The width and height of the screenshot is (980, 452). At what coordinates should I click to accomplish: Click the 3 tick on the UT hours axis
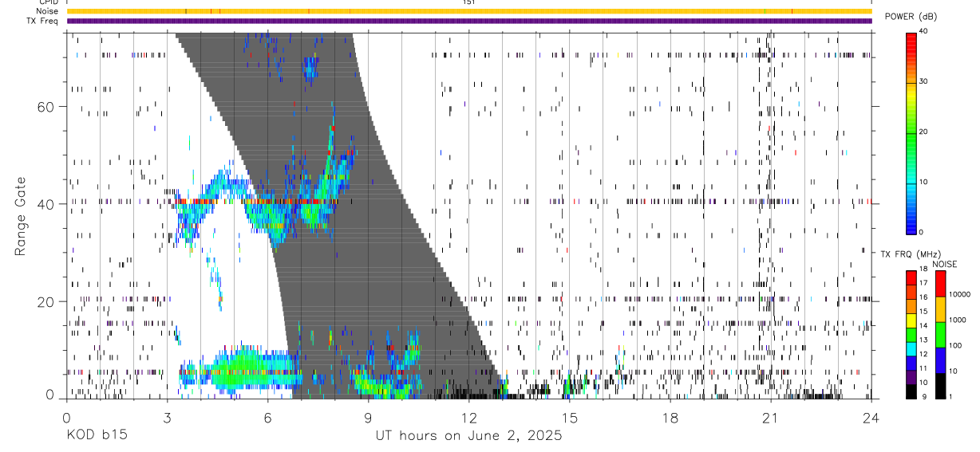point(167,417)
